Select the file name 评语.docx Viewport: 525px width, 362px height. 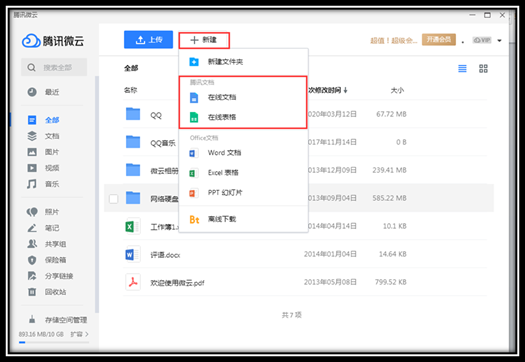165,255
